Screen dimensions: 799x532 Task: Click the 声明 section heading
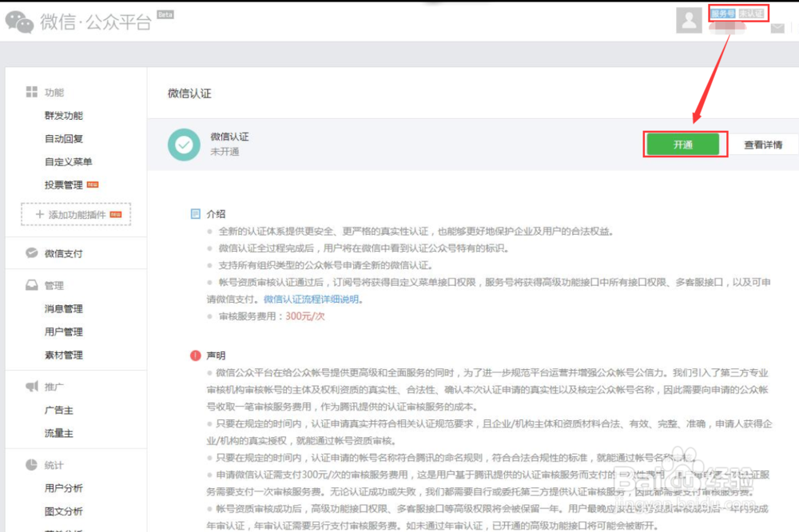(x=216, y=355)
